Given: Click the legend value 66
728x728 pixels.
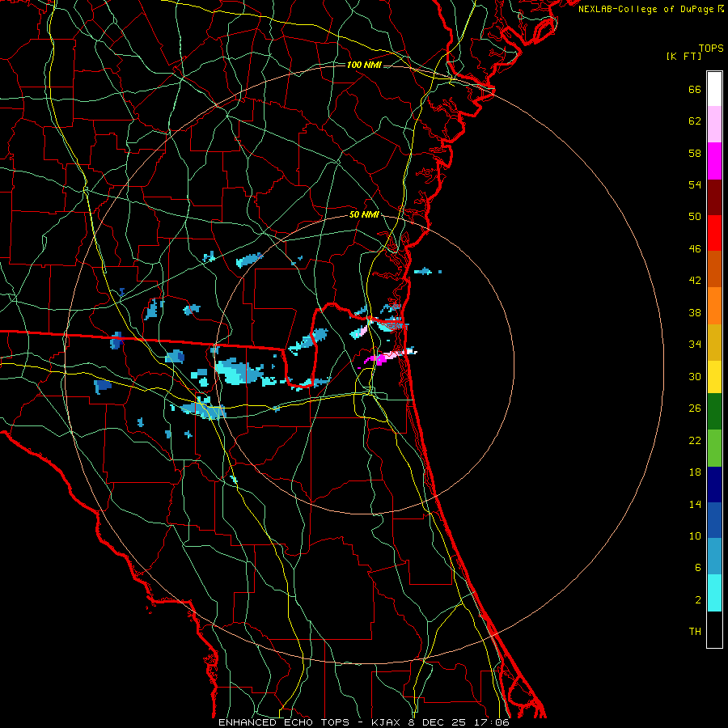Looking at the screenshot, I should tap(695, 89).
